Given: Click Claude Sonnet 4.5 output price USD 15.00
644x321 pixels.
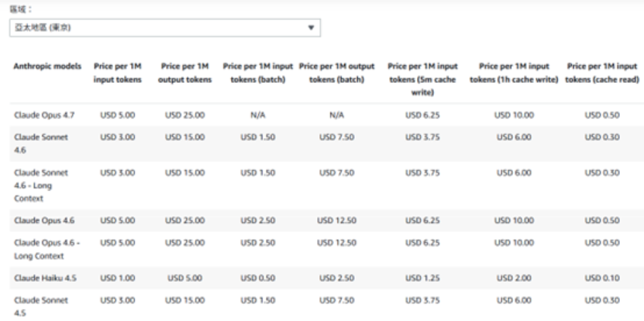Looking at the screenshot, I should tap(184, 300).
